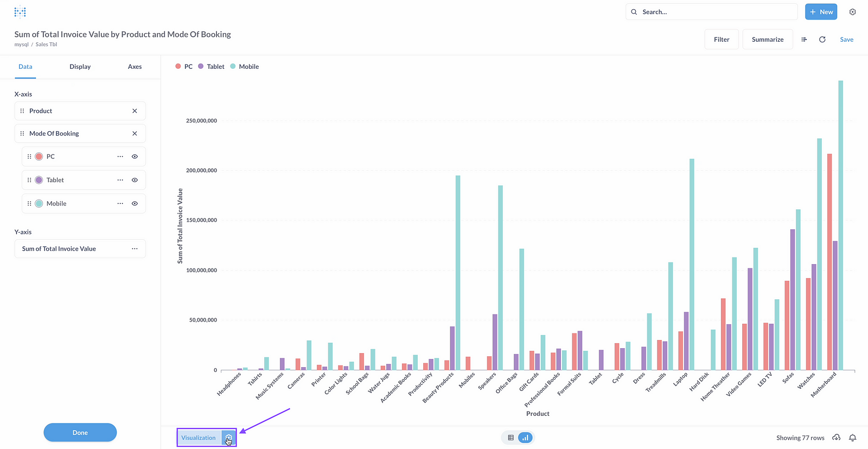Open the settings gear in top bar
This screenshot has width=868, height=449.
[x=852, y=12]
